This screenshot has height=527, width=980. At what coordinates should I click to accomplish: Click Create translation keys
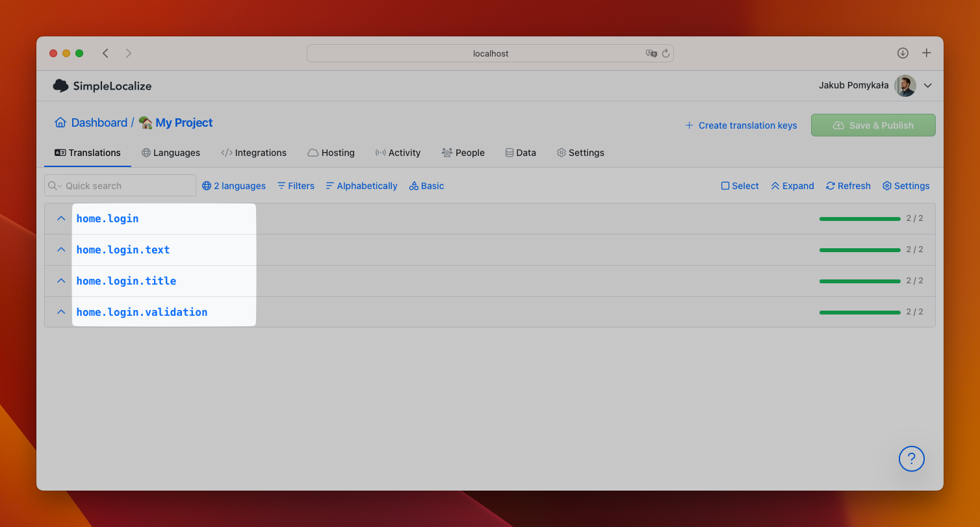[741, 125]
